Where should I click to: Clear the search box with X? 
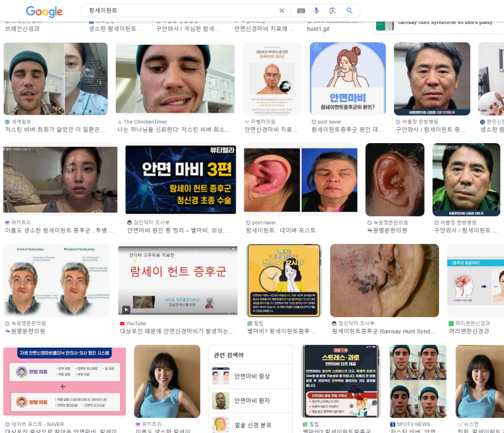click(x=282, y=11)
